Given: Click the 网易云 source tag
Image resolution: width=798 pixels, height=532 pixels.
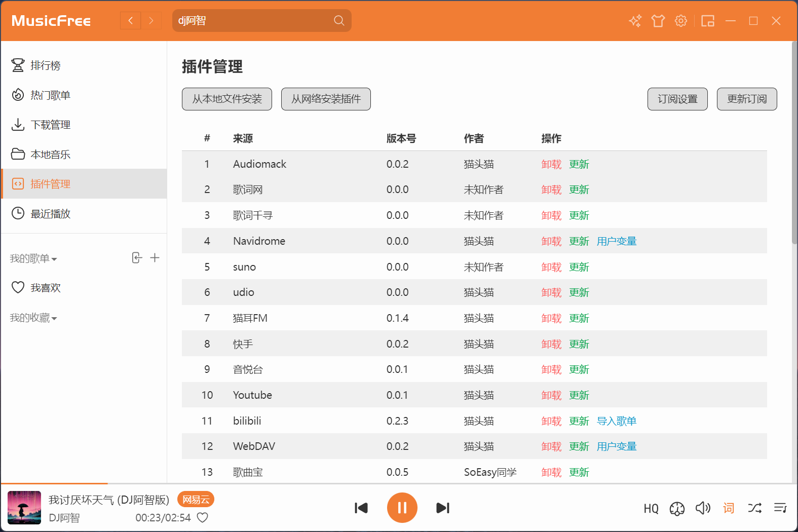Looking at the screenshot, I should pyautogui.click(x=196, y=500).
